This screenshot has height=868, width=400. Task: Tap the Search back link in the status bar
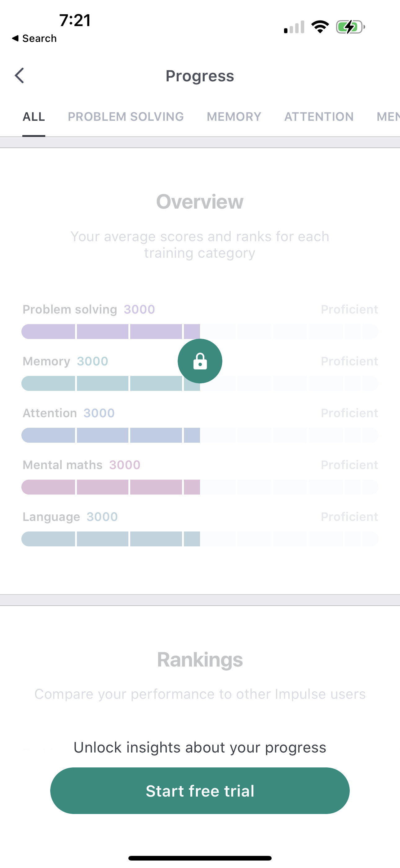(x=34, y=38)
